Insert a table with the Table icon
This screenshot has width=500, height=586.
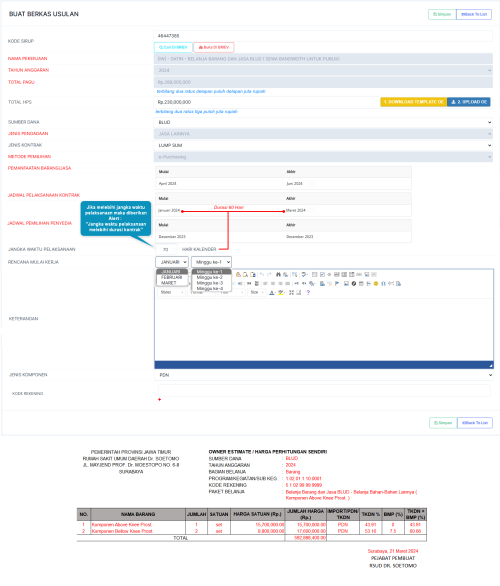point(361,283)
